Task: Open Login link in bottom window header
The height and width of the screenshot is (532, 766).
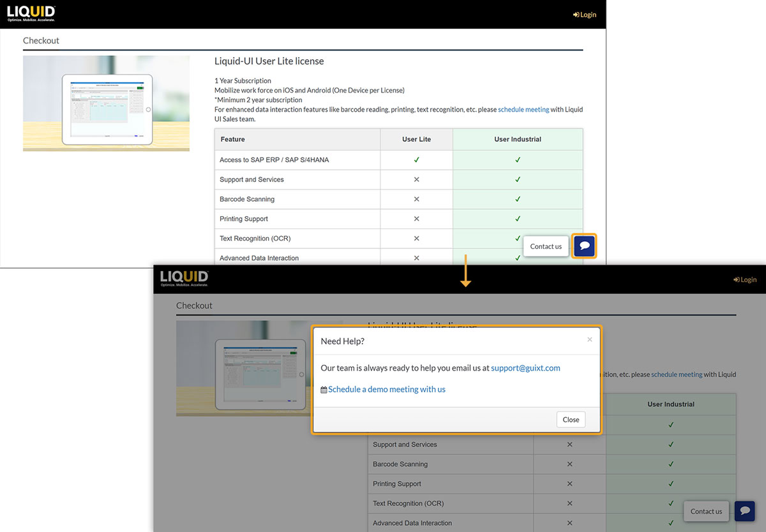Action: coord(745,279)
